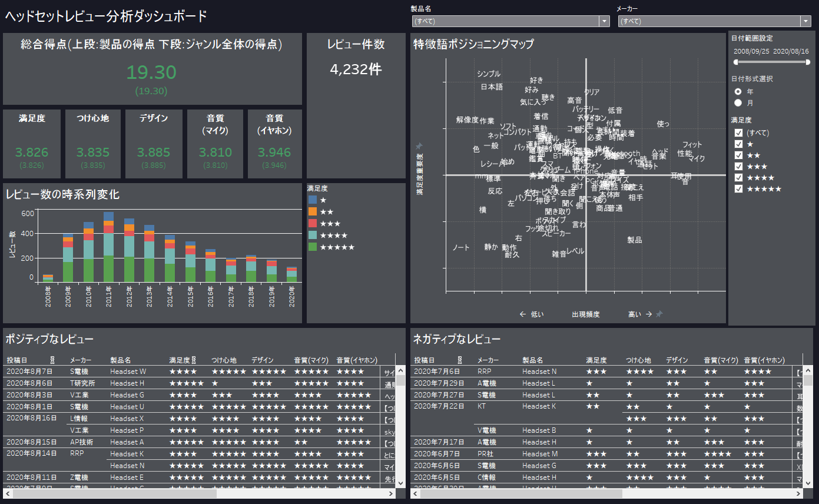Click the up arrow of positive reviews vertical scrollbar

tap(400, 371)
